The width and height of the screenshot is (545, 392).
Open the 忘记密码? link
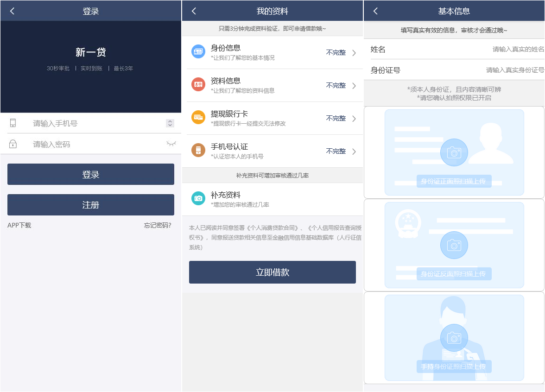pos(158,225)
